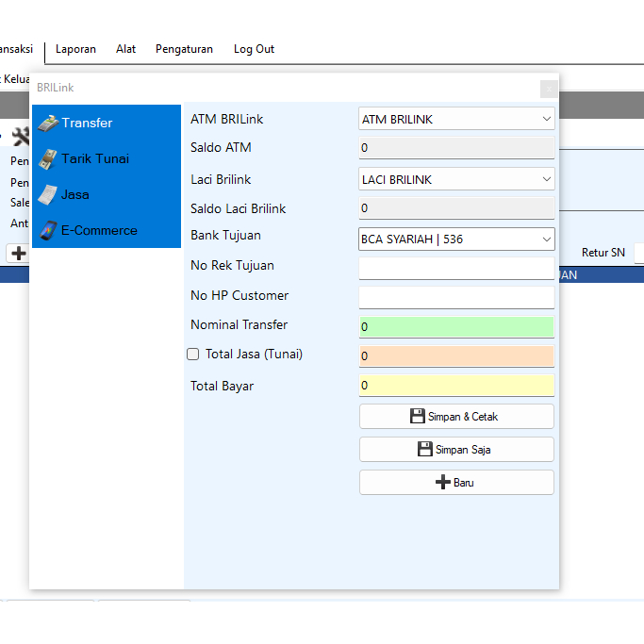Viewport: 644px width, 644px height.
Task: Tick the Total Jasa (Tunai) checkbox
Action: (192, 354)
